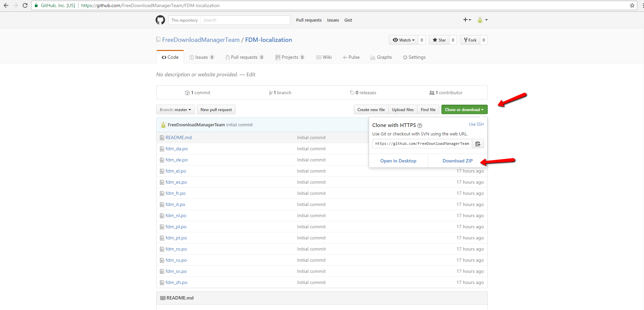644x310 pixels.
Task: Click FreeDownloadManagerTeam avatar in commit bar
Action: [x=163, y=125]
